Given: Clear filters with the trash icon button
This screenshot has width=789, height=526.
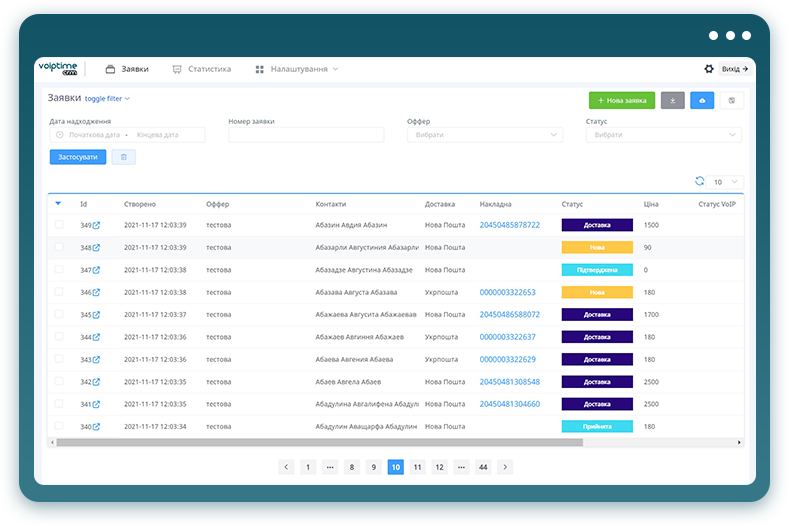Looking at the screenshot, I should 124,157.
